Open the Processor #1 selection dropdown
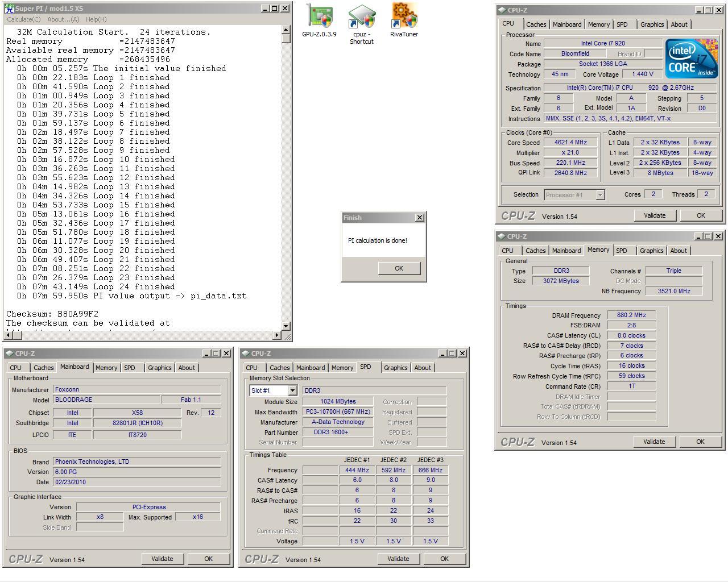The height and width of the screenshot is (582, 728). click(599, 195)
